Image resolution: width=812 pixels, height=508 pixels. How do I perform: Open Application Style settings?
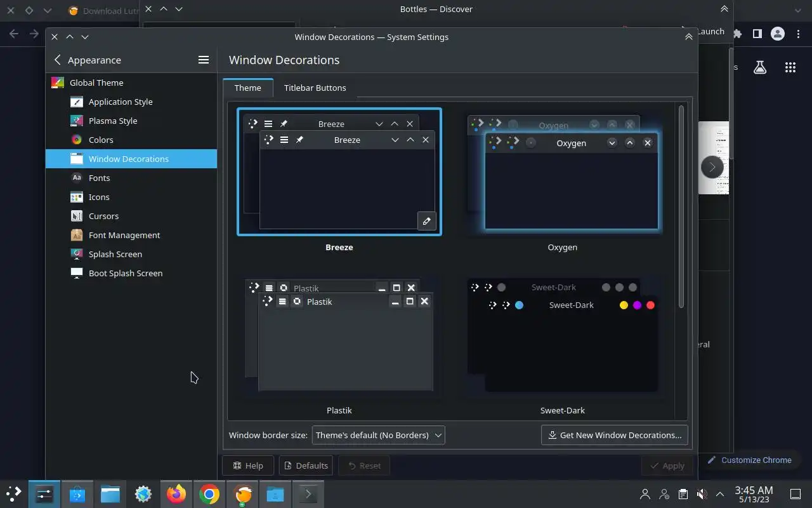click(x=131, y=102)
